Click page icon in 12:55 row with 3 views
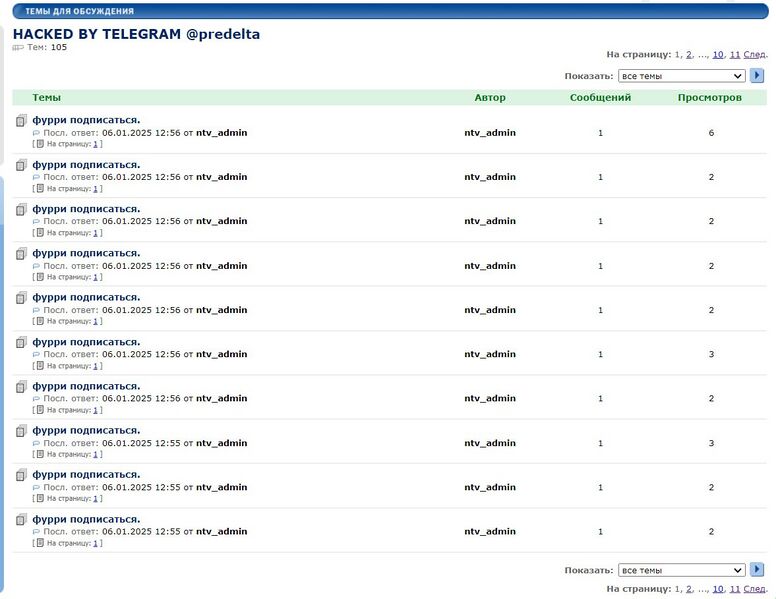This screenshot has width=776, height=599. 40,453
